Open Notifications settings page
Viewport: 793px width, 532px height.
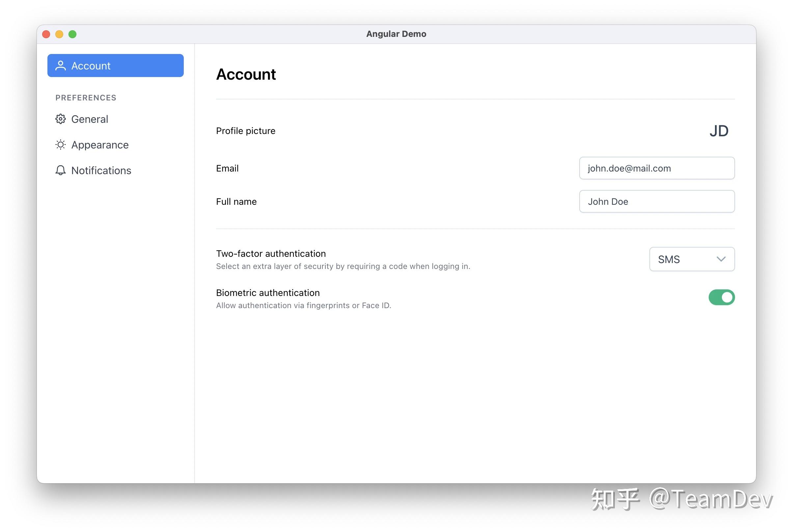click(101, 170)
